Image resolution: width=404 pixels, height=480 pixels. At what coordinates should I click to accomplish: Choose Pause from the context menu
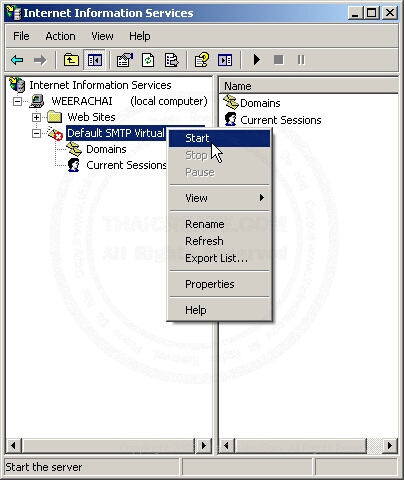pyautogui.click(x=219, y=172)
